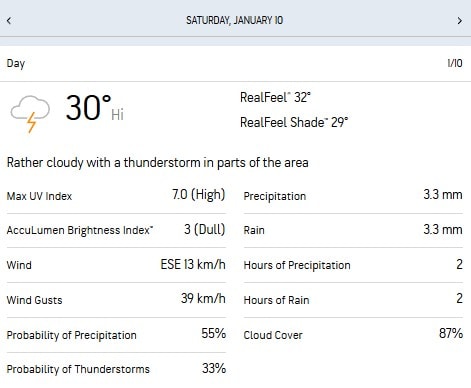Click the 30° Hi temperature
Screen dimensions: 471x388
coord(94,107)
